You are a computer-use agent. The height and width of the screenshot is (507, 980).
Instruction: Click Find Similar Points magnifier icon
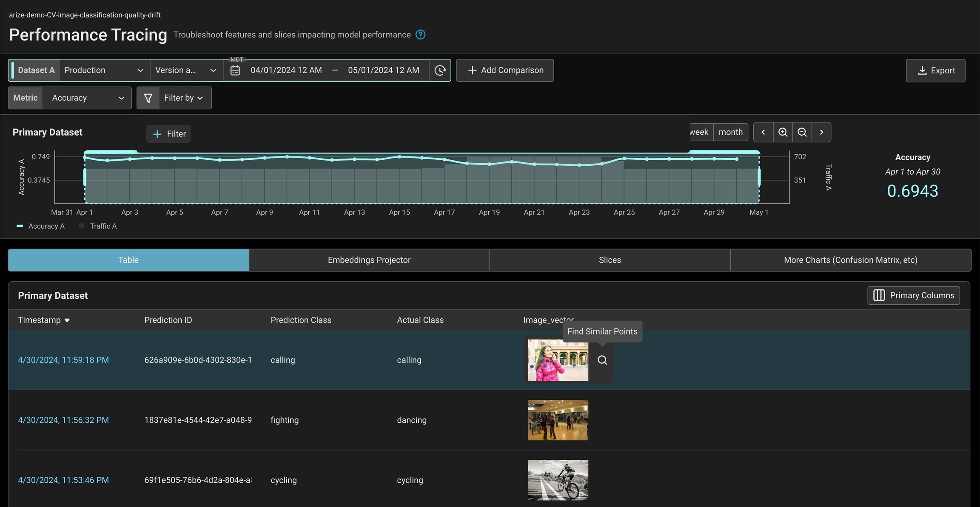[602, 360]
